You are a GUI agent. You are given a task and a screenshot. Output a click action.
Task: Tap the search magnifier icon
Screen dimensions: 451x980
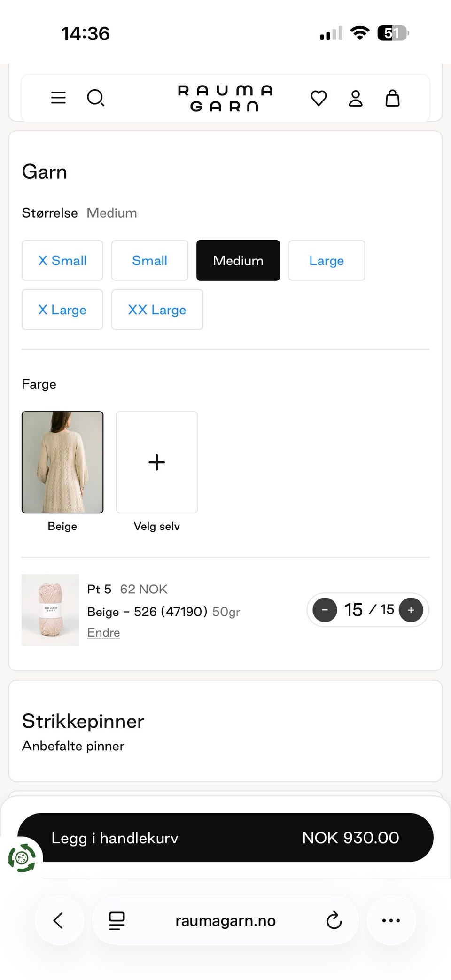pyautogui.click(x=95, y=98)
